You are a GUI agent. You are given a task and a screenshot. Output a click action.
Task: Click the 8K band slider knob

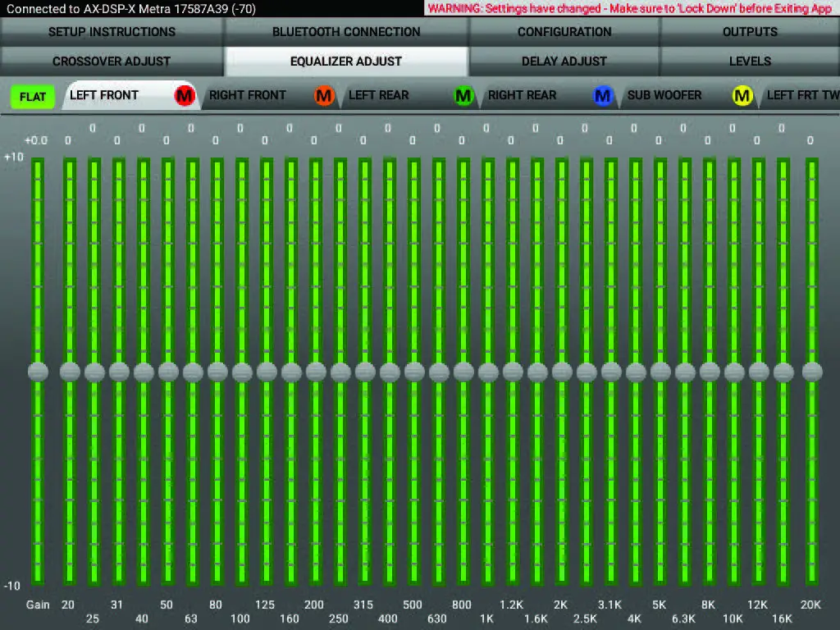[x=710, y=372]
